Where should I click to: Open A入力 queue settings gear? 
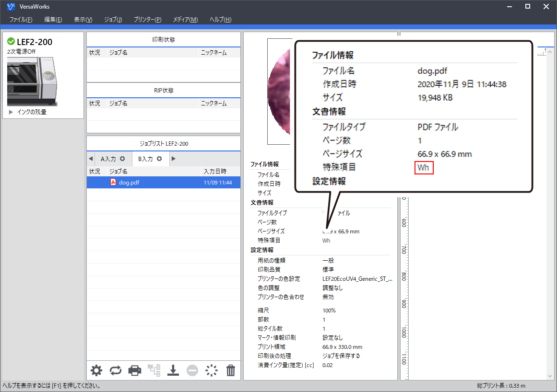point(122,159)
